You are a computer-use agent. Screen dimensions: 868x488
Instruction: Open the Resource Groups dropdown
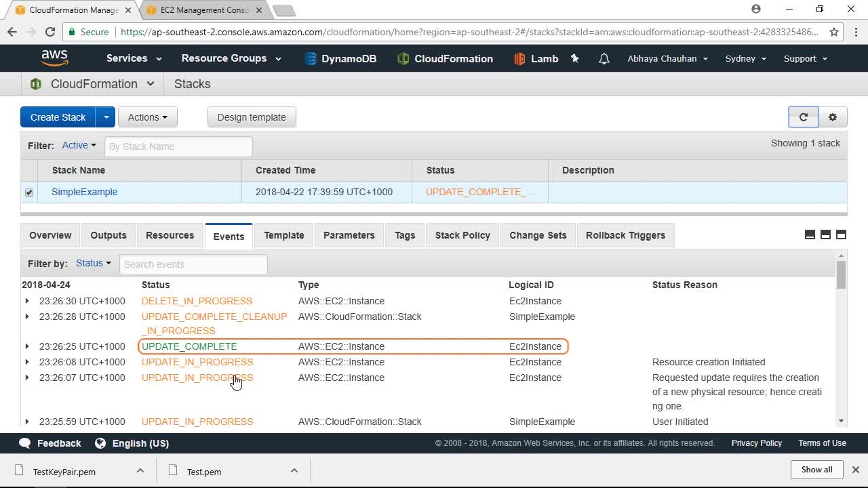[231, 58]
